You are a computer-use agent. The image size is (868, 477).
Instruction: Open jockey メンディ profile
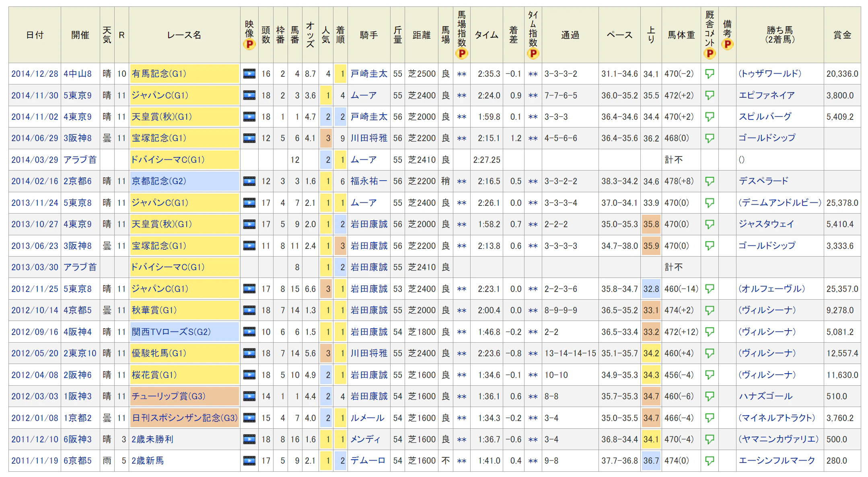click(365, 439)
